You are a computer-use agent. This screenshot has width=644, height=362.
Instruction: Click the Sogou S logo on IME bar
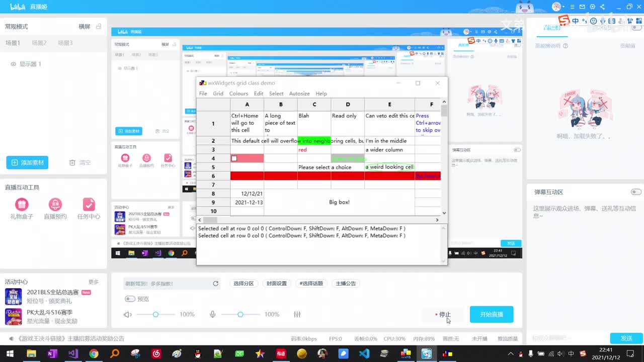(564, 21)
